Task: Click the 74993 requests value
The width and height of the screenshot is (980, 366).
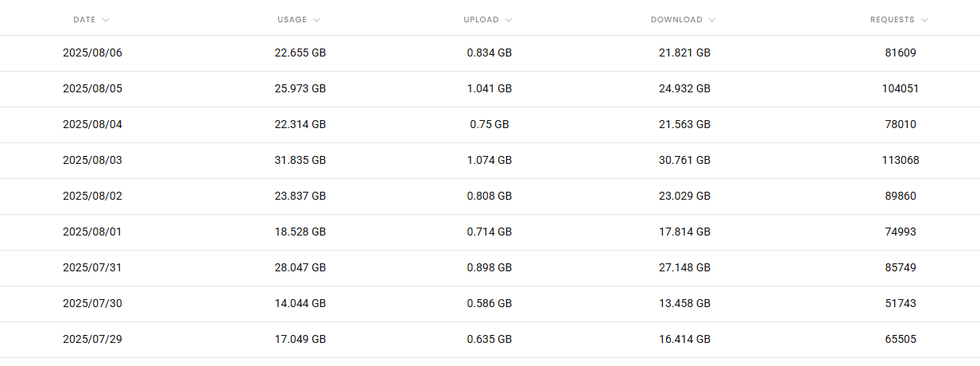Action: pyautogui.click(x=901, y=232)
